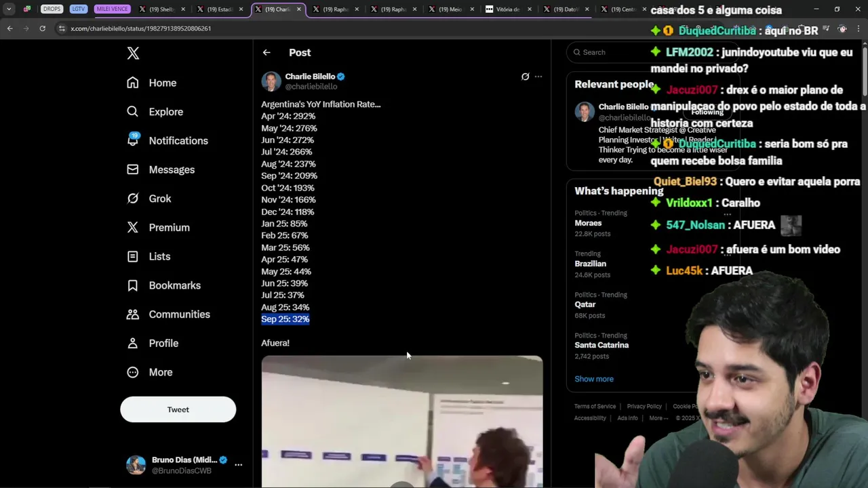Click the highlighted Sep 25: 32% line
This screenshot has width=868, height=488.
tap(285, 319)
